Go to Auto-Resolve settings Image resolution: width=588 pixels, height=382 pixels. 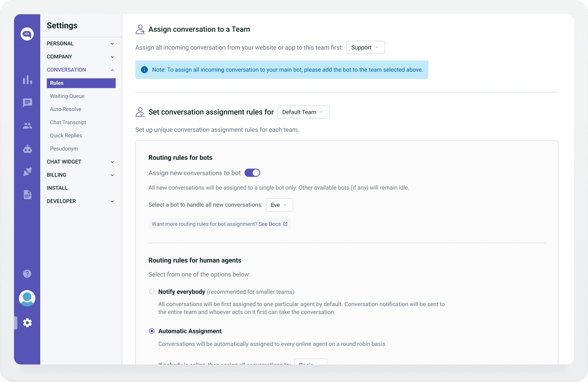click(65, 109)
